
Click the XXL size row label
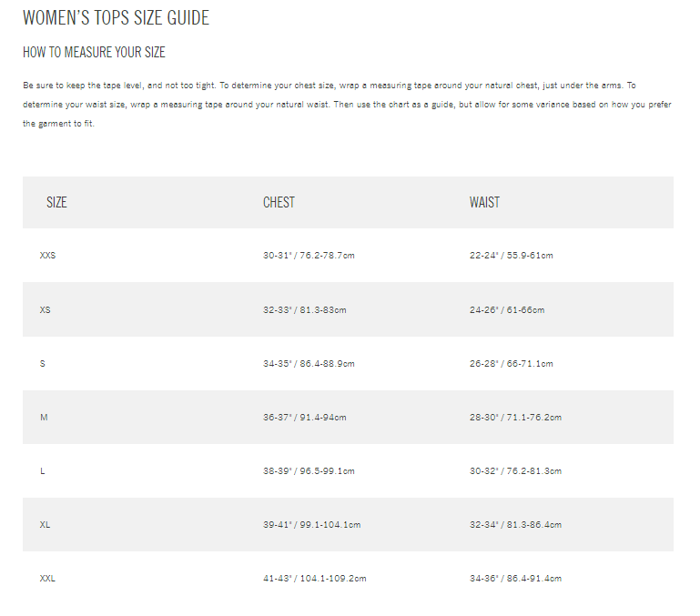pos(48,579)
